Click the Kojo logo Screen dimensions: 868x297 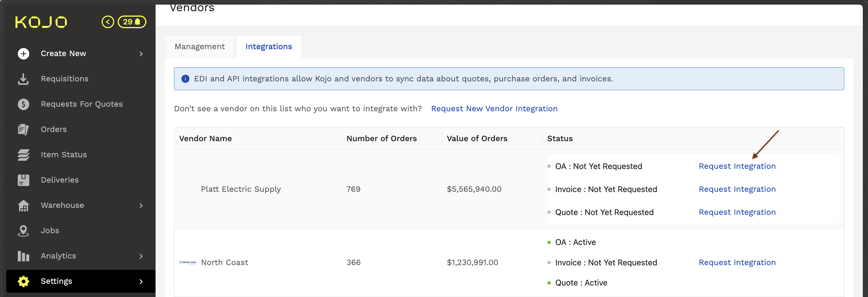(x=41, y=22)
